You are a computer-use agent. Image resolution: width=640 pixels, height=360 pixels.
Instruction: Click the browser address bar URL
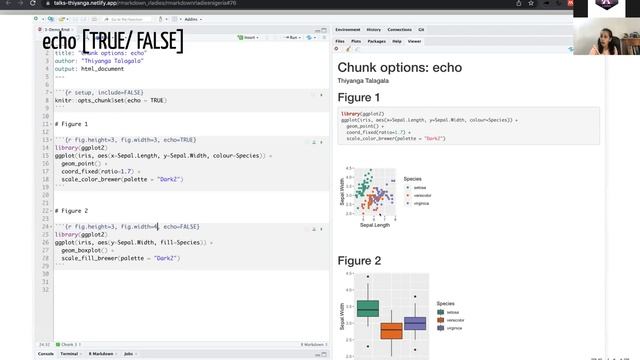point(145,3)
